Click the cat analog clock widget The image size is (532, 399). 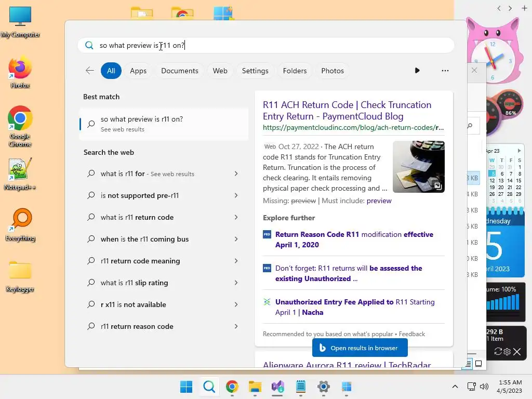click(x=495, y=51)
